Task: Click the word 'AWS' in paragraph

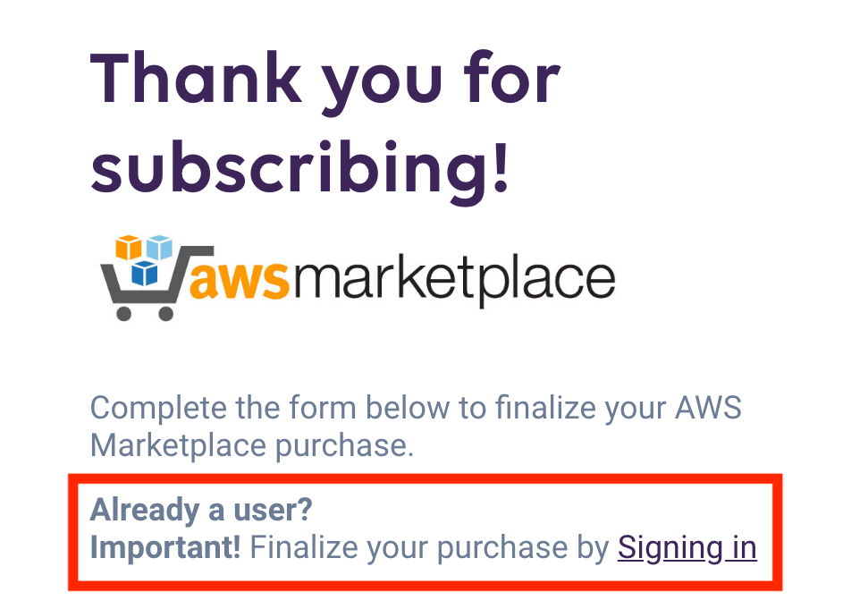Action: [x=708, y=408]
